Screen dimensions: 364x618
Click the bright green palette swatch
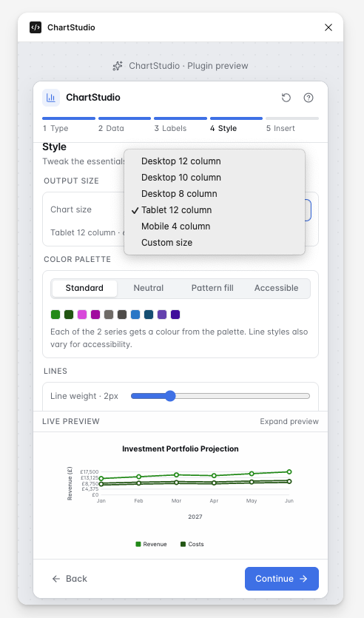click(55, 315)
